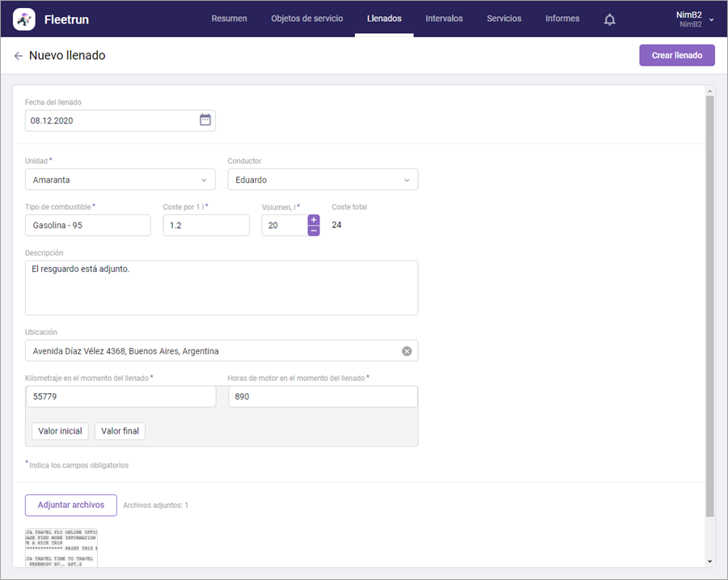Click the Fleetrun logo icon

(24, 19)
